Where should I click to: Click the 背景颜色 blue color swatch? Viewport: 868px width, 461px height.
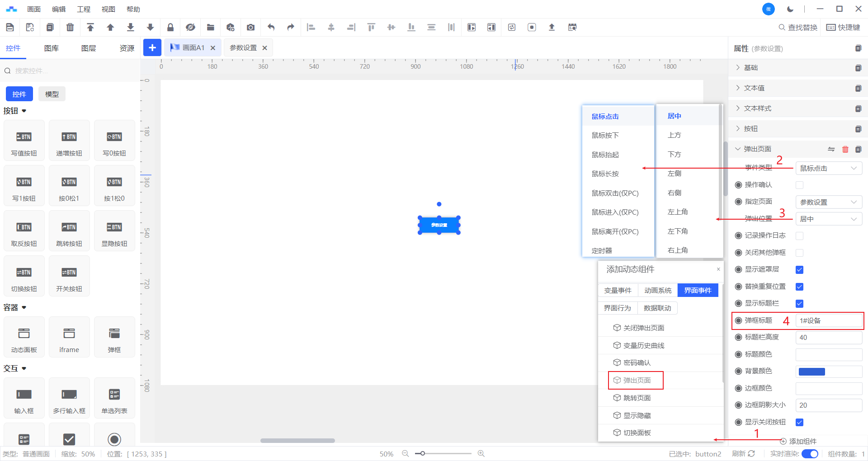[812, 372]
